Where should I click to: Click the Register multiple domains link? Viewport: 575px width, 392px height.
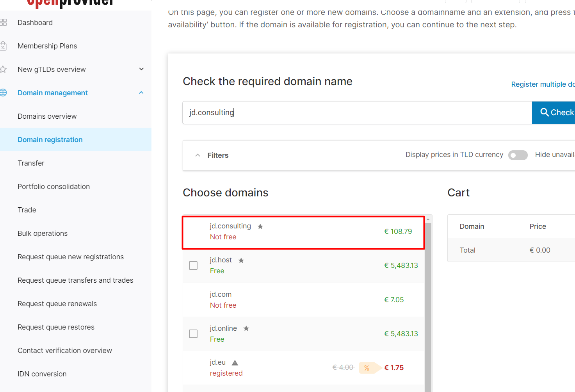point(543,84)
